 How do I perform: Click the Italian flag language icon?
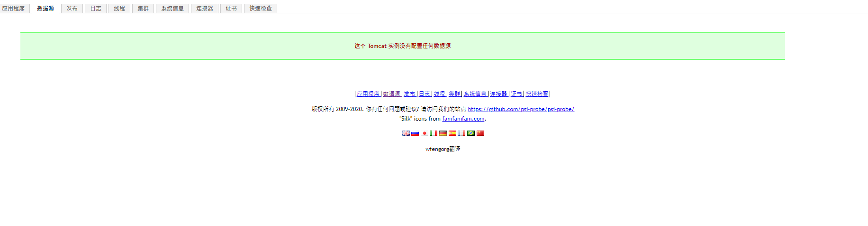click(434, 133)
